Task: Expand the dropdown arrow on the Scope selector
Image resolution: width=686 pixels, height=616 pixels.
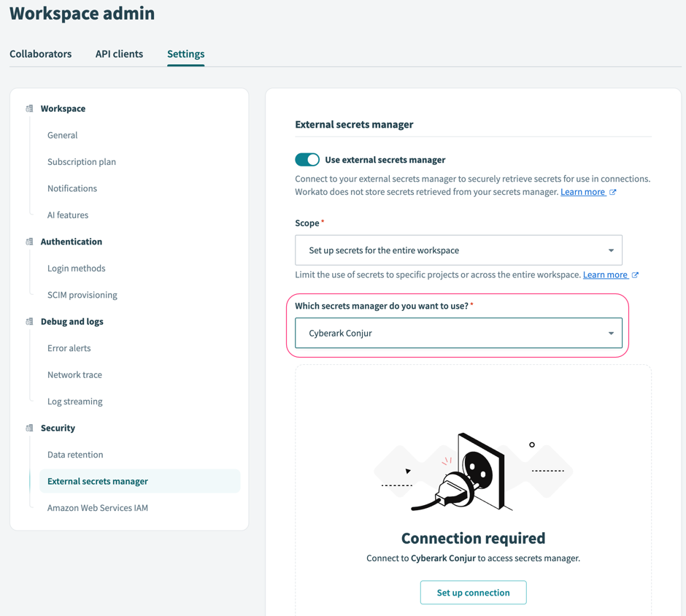Action: (x=611, y=250)
